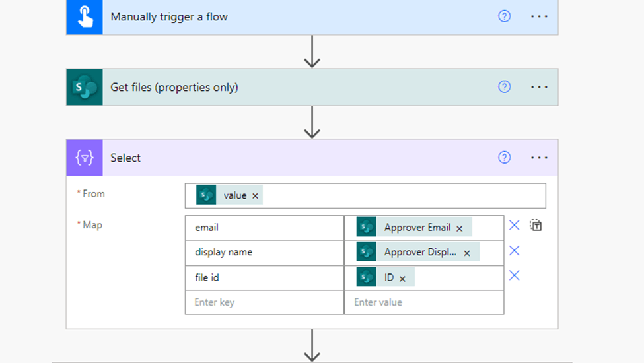Remove the Approver Displ... token
This screenshot has height=363, width=644.
click(x=467, y=253)
